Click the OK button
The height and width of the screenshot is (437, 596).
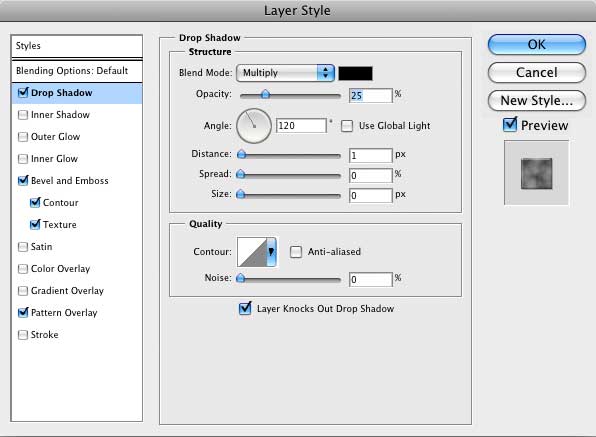point(537,44)
